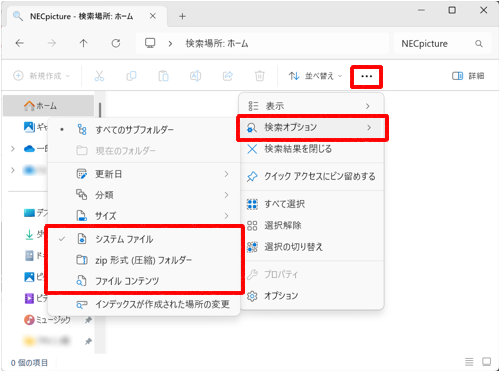This screenshot has height=372, width=500.
Task: Choose すべて選択 from menu
Action: click(311, 204)
